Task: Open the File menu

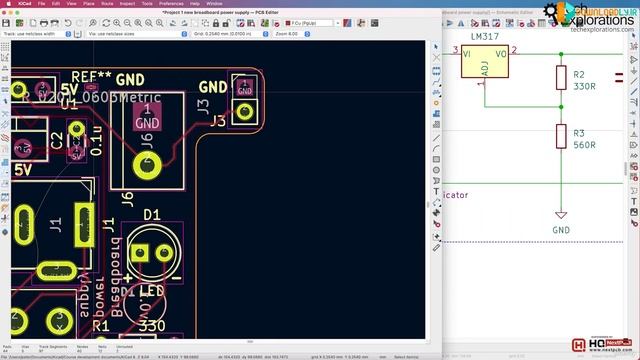Action: [x=42, y=3]
